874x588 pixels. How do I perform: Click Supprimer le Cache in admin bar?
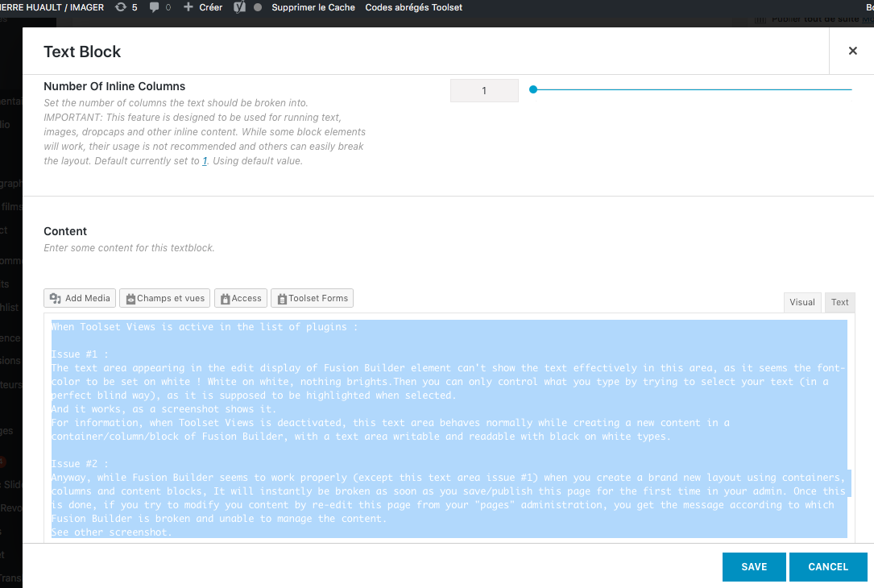click(x=313, y=7)
